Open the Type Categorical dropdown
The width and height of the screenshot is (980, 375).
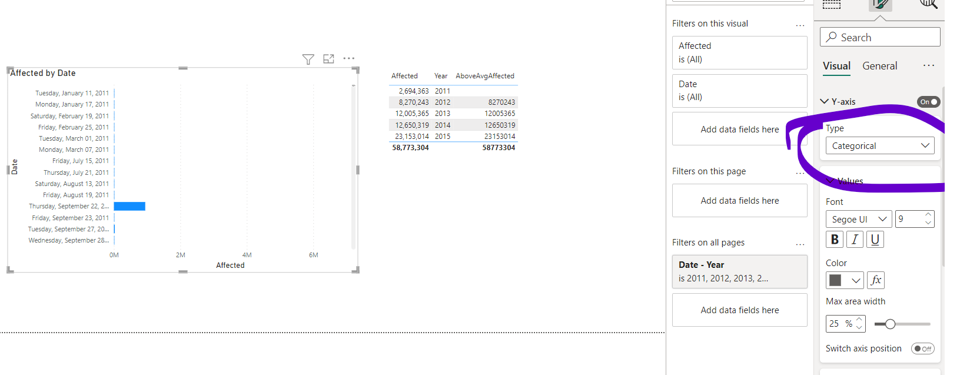point(880,145)
